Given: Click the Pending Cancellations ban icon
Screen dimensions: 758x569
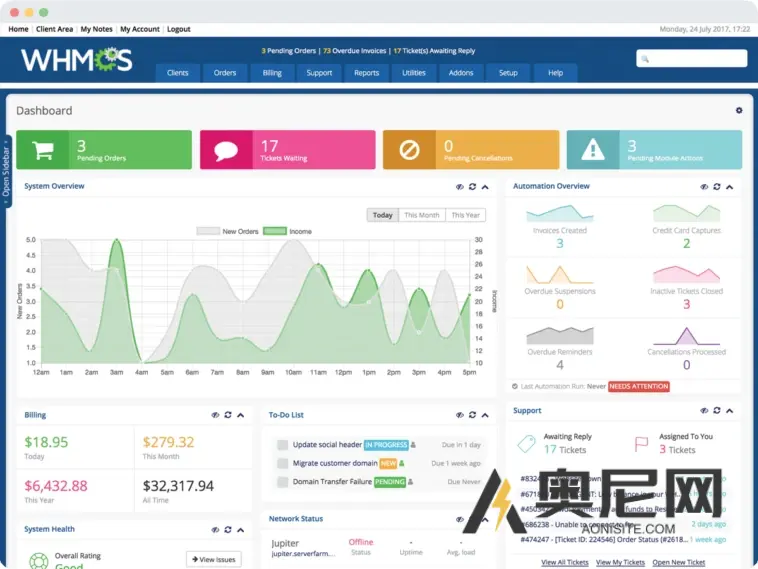Looking at the screenshot, I should [x=409, y=150].
